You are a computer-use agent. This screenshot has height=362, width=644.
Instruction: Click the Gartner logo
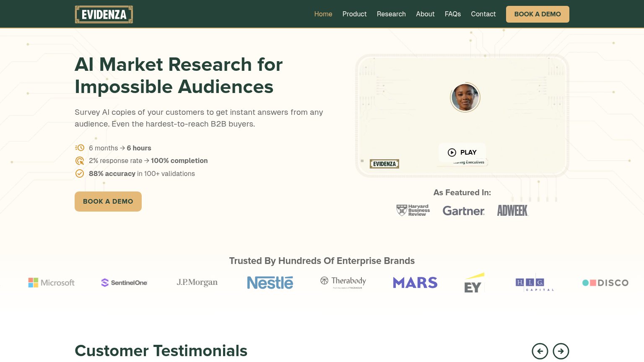coord(464,211)
